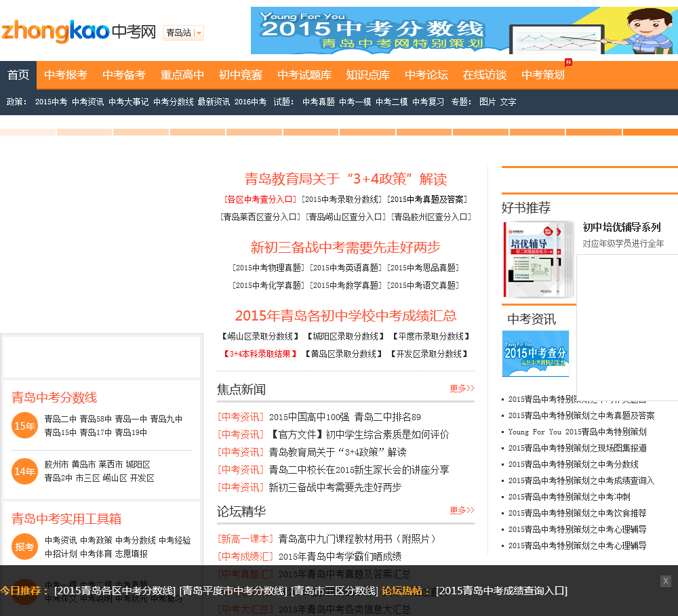Click 更多 beside 焦点新闻
The height and width of the screenshot is (616, 678).
(462, 388)
